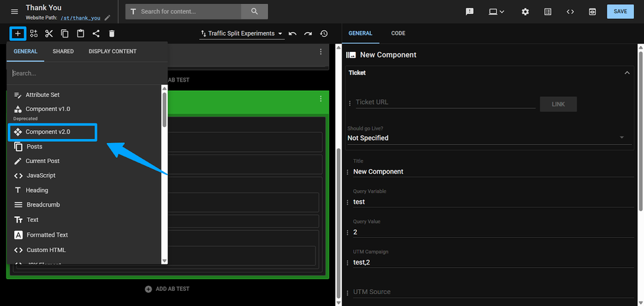The height and width of the screenshot is (306, 644).
Task: Choose Text element from the list
Action: 84,220
